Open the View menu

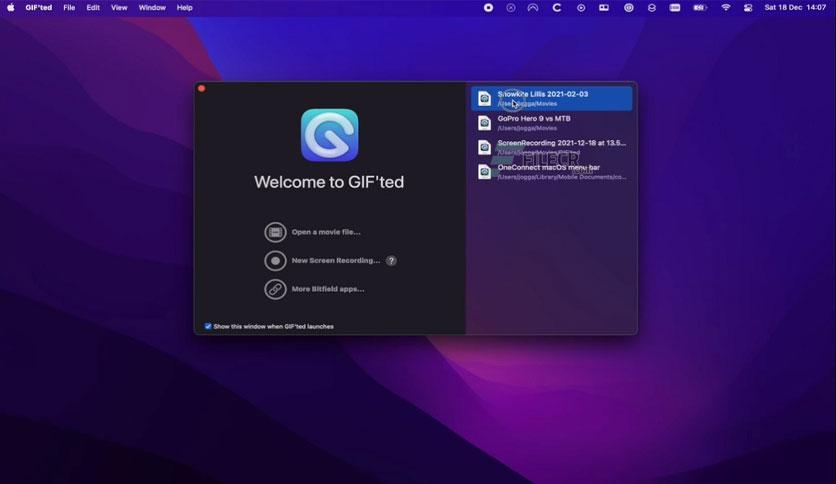click(119, 7)
